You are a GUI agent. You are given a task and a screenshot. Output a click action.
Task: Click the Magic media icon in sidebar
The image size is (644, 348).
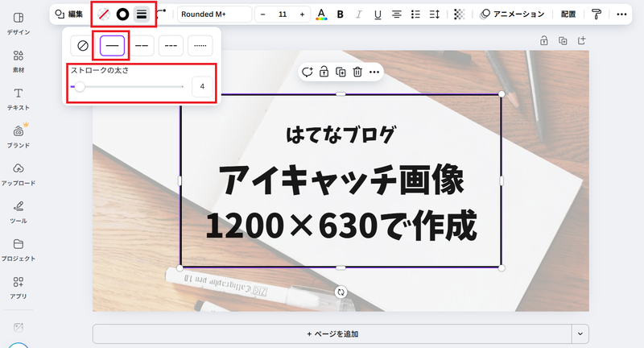pos(18,327)
